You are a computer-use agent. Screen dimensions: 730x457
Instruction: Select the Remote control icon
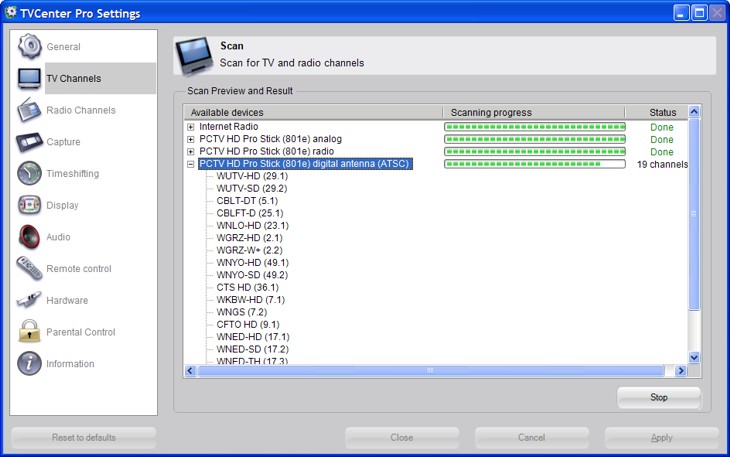[29, 269]
